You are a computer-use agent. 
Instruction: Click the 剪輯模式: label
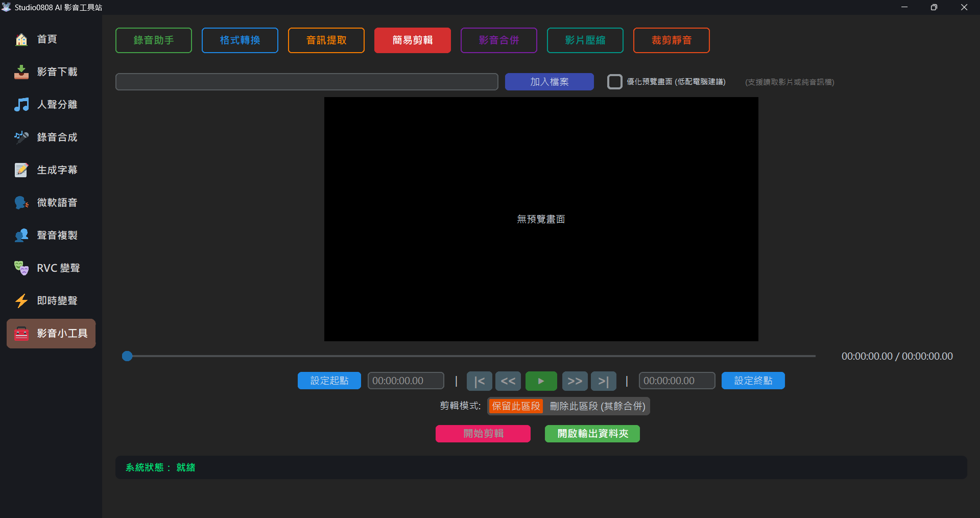(460, 406)
